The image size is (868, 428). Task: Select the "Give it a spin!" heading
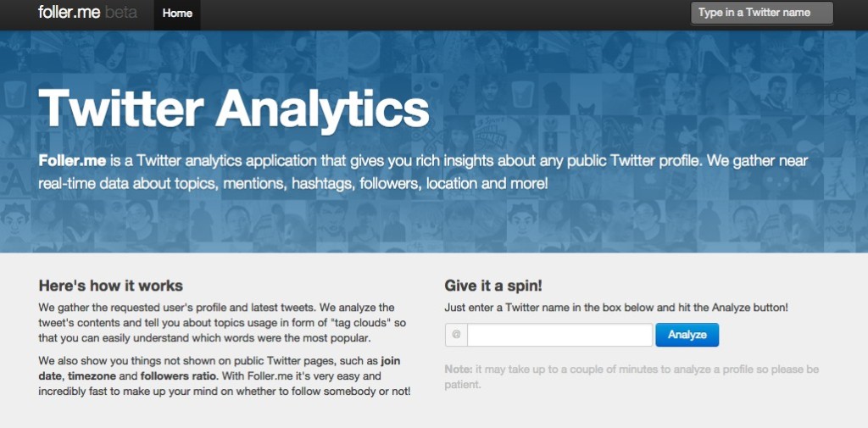click(493, 286)
